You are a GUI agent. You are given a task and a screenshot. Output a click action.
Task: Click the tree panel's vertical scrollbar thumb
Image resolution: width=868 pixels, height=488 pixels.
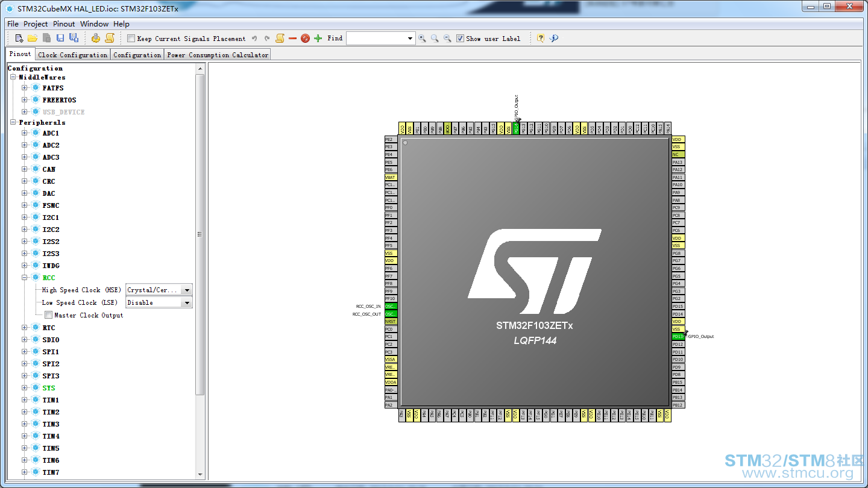pos(201,235)
